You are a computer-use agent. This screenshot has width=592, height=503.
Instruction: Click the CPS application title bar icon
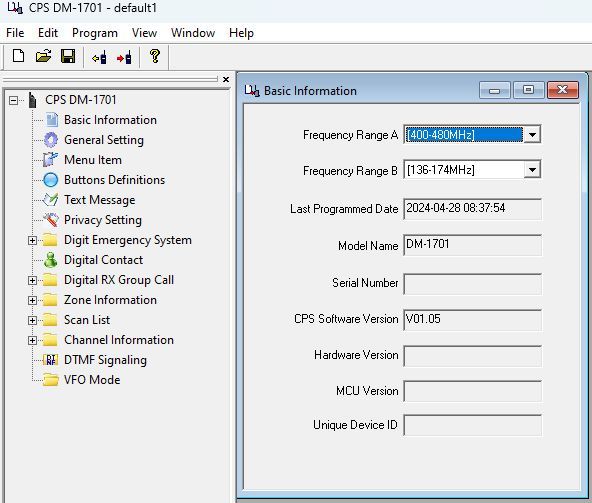15,8
